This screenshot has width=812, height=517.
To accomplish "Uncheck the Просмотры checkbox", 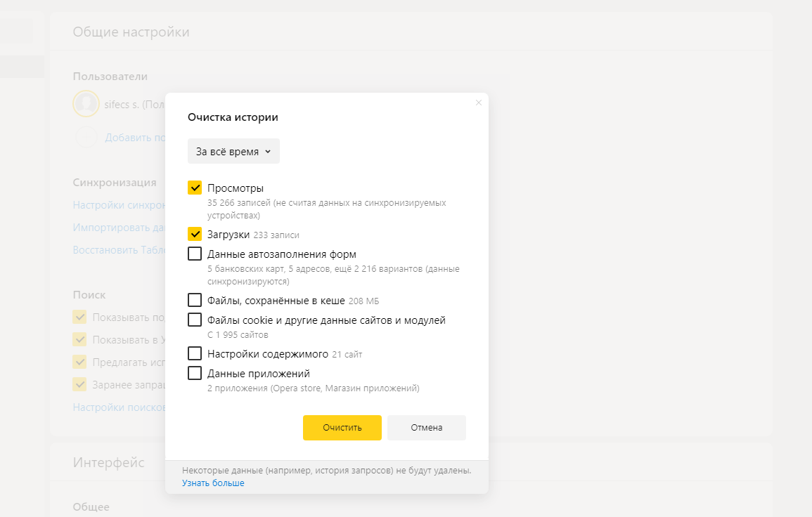I will (x=195, y=188).
